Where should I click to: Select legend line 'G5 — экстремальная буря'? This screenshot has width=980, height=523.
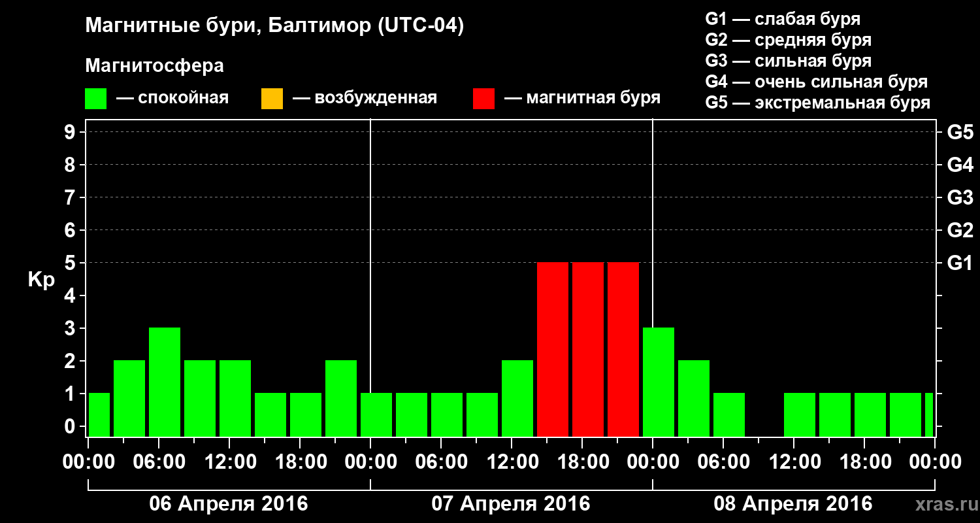tap(817, 103)
